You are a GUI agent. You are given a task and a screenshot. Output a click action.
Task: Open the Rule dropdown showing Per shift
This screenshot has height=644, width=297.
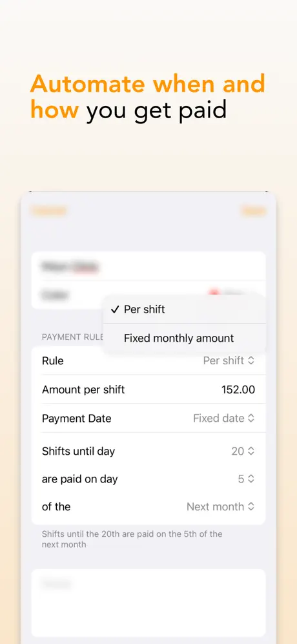click(229, 360)
